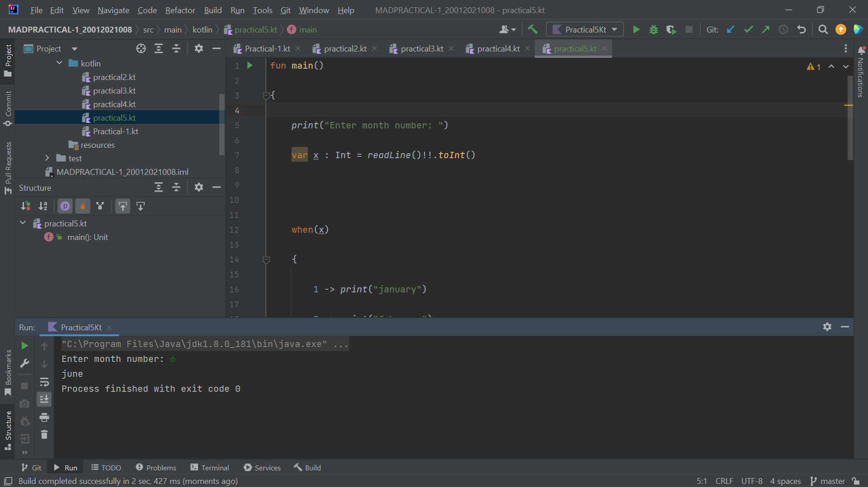This screenshot has width=868, height=488.
Task: Toggle sort alphabetically in Structure
Action: point(43,206)
